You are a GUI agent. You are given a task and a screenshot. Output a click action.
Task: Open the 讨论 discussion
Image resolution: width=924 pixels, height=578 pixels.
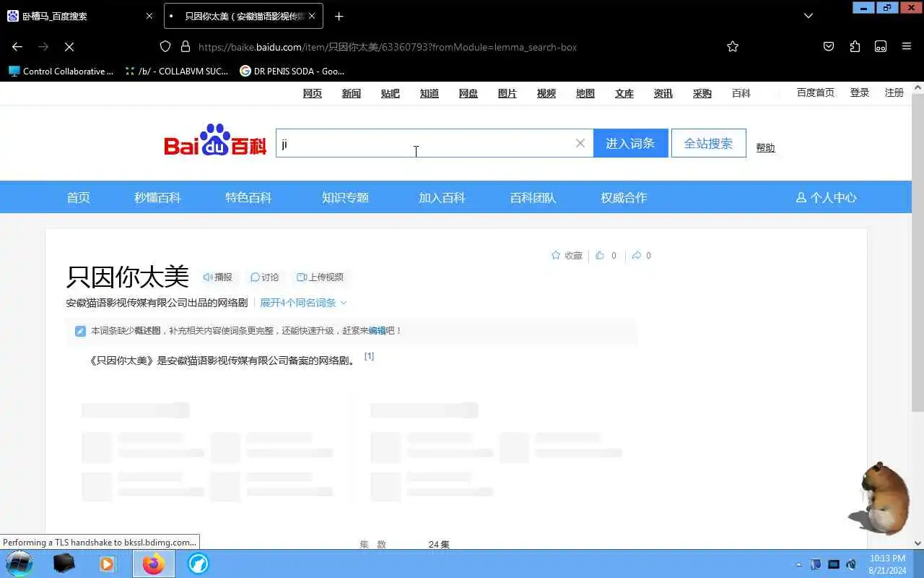[x=264, y=277]
